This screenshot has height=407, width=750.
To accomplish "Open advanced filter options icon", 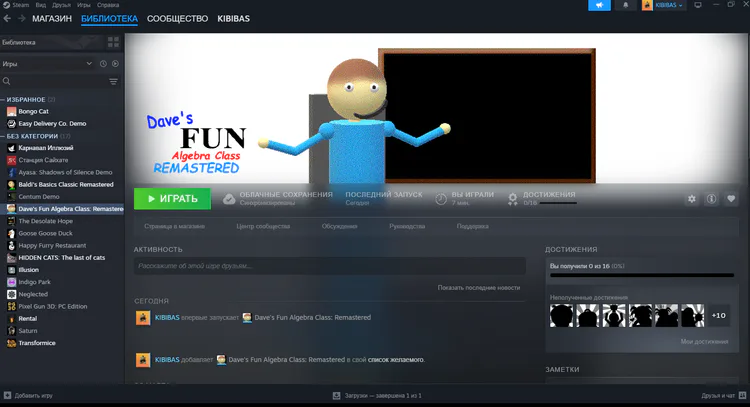I will (113, 81).
